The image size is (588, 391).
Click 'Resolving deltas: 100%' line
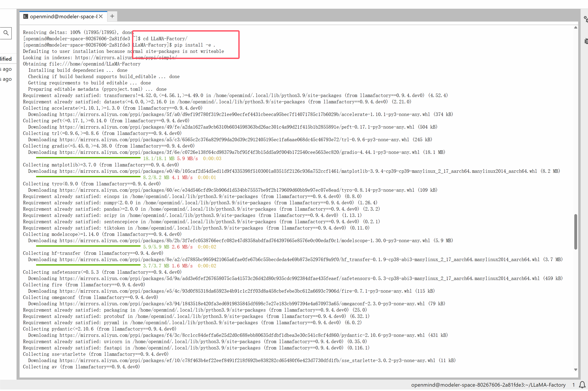(79, 32)
